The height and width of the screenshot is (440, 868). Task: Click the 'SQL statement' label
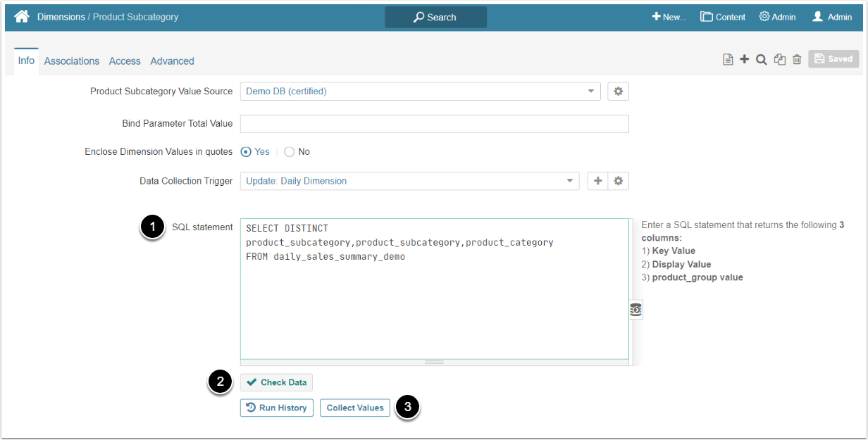[202, 227]
